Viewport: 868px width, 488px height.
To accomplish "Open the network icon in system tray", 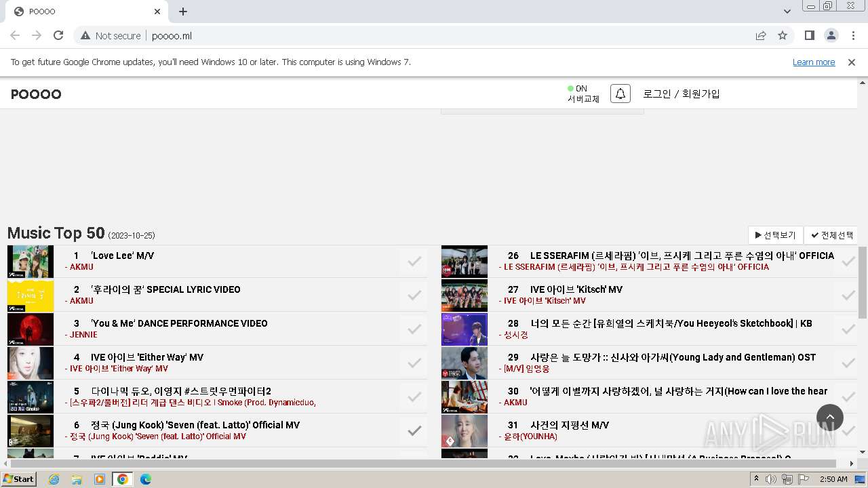I will [787, 479].
